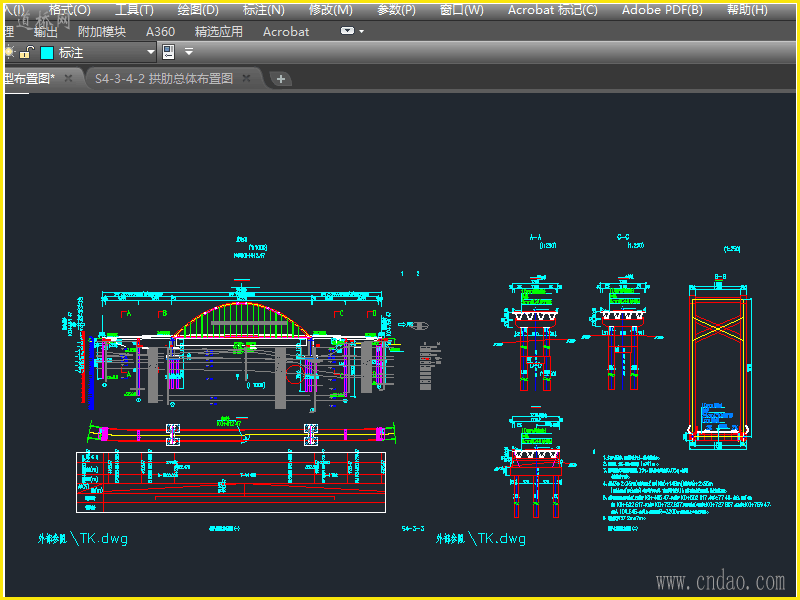This screenshot has width=800, height=600.
Task: Select the A360 ribbon tab
Action: tap(160, 31)
